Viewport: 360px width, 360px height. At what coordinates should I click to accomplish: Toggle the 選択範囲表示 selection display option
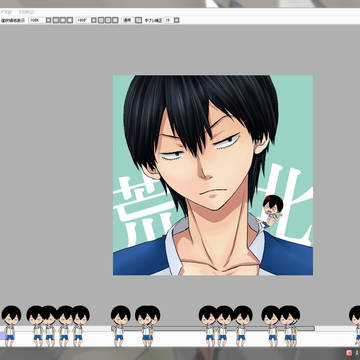[13, 20]
